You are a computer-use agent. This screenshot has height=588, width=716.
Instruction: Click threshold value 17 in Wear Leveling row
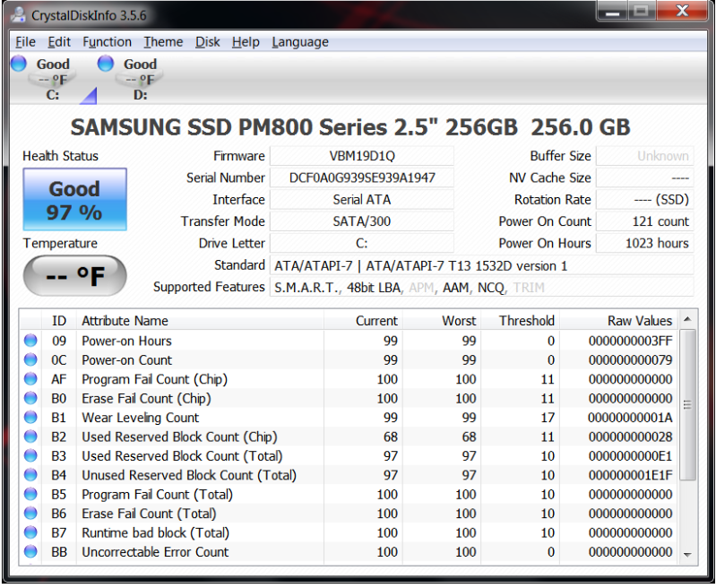(547, 418)
